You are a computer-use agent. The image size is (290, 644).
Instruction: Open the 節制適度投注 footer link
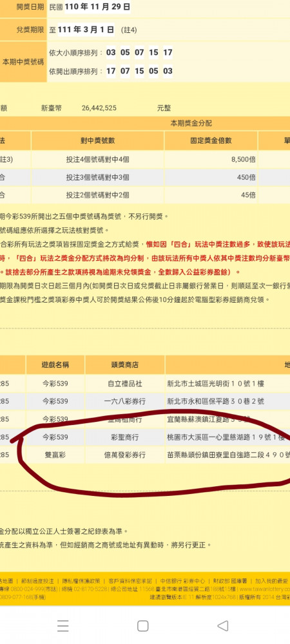(38, 581)
